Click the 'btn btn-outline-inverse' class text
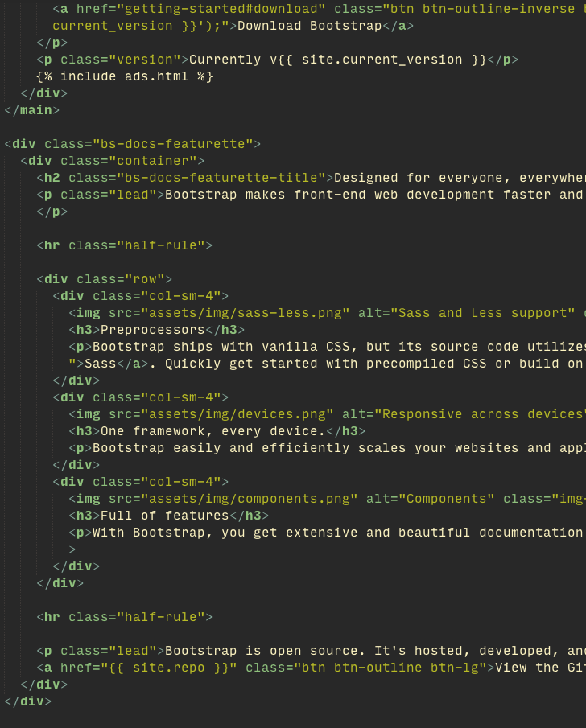The width and height of the screenshot is (586, 728). [x=482, y=9]
